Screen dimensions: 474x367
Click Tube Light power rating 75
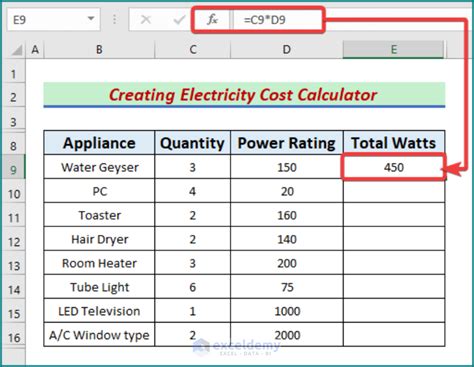(x=287, y=287)
